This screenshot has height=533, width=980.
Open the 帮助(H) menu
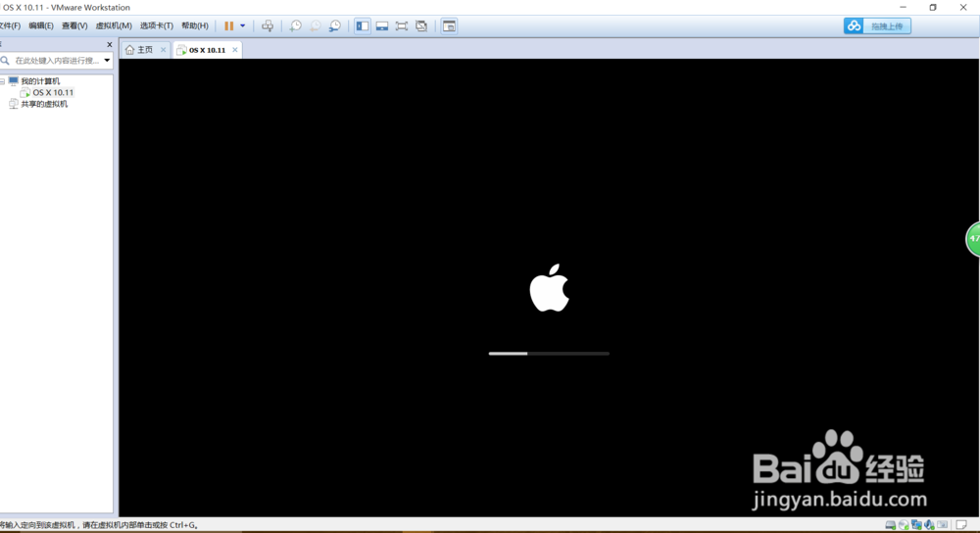tap(194, 25)
